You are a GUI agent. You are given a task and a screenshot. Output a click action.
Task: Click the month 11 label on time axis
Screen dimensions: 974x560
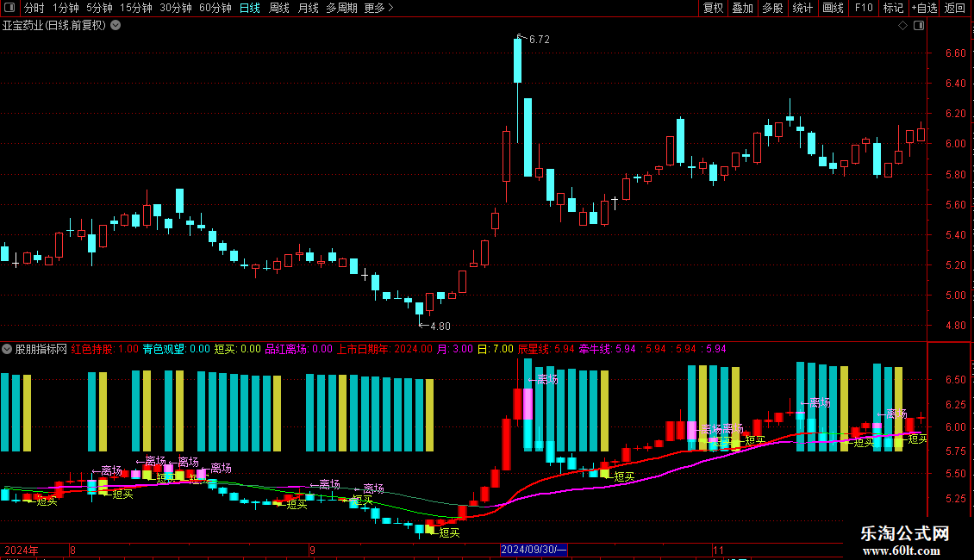coord(718,550)
